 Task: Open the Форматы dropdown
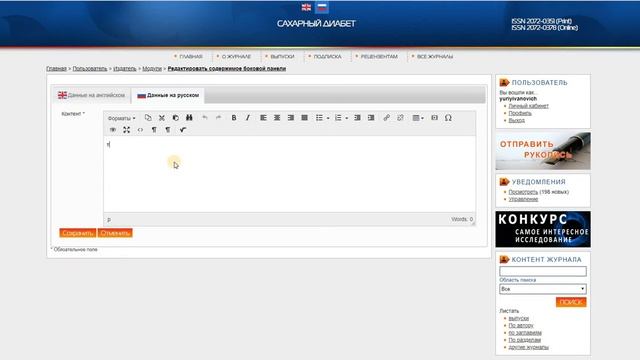tap(121, 118)
